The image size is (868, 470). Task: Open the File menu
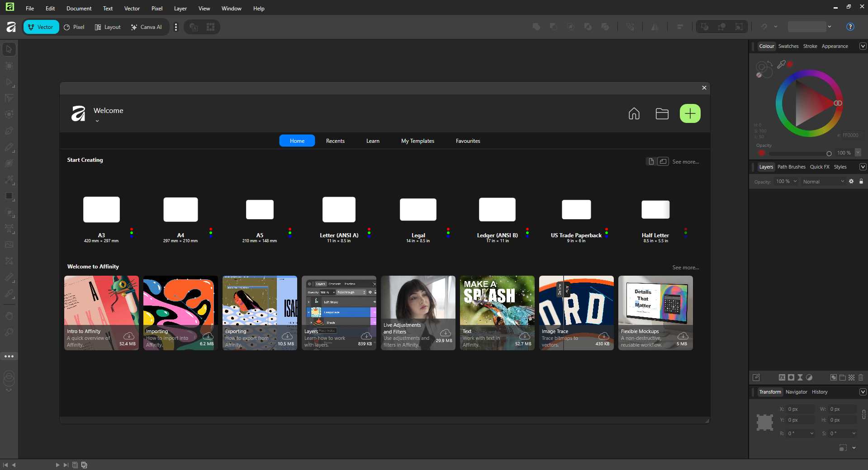30,9
